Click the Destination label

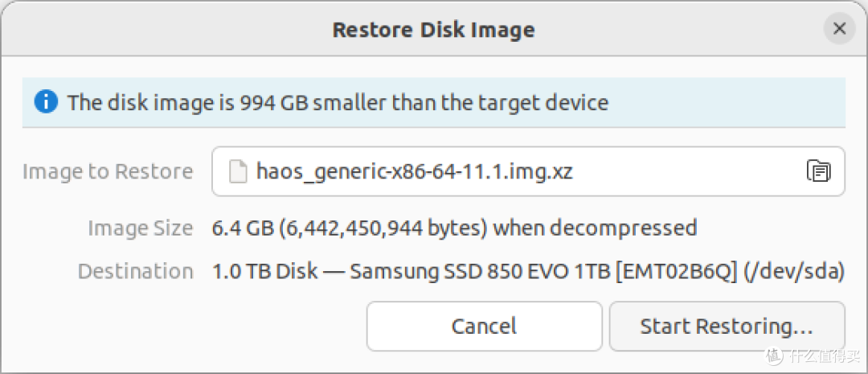[x=136, y=271]
